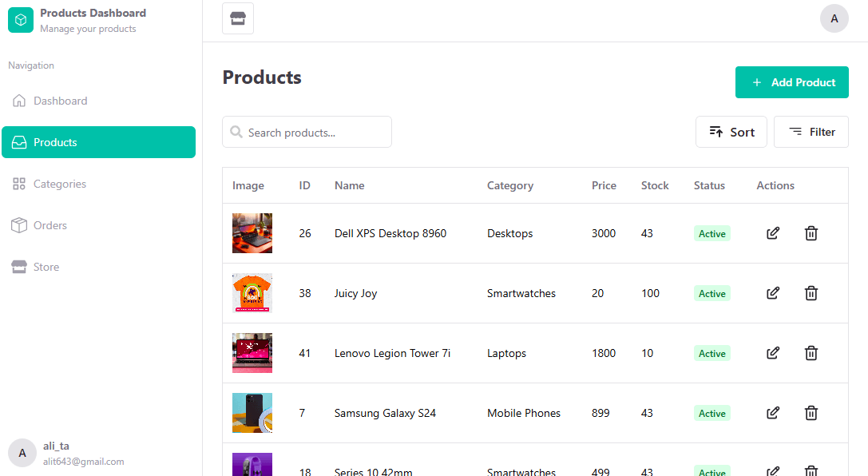Image resolution: width=868 pixels, height=476 pixels.
Task: Go to Categories in the sidebar
Action: coord(98,184)
